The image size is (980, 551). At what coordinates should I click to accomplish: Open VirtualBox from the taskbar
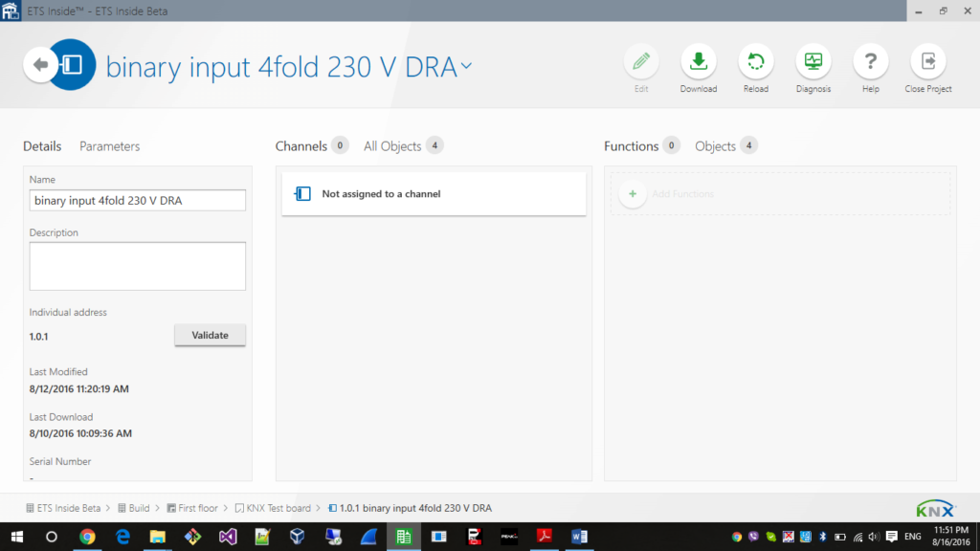298,537
